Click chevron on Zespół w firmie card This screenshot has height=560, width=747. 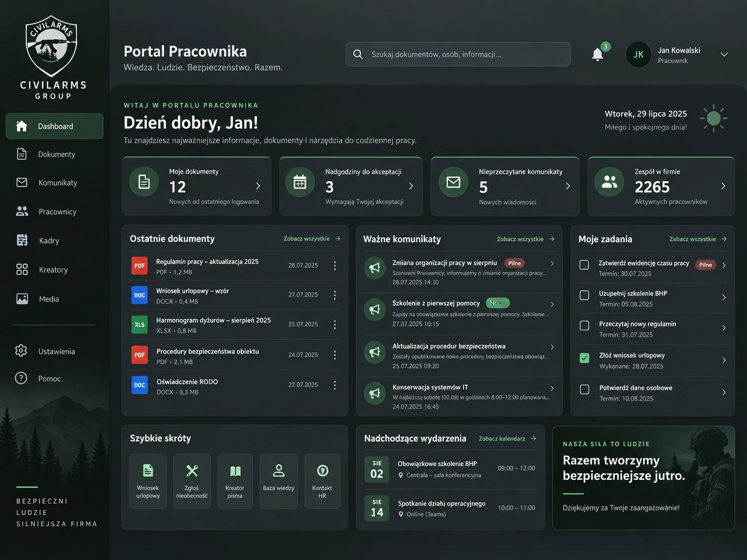723,186
